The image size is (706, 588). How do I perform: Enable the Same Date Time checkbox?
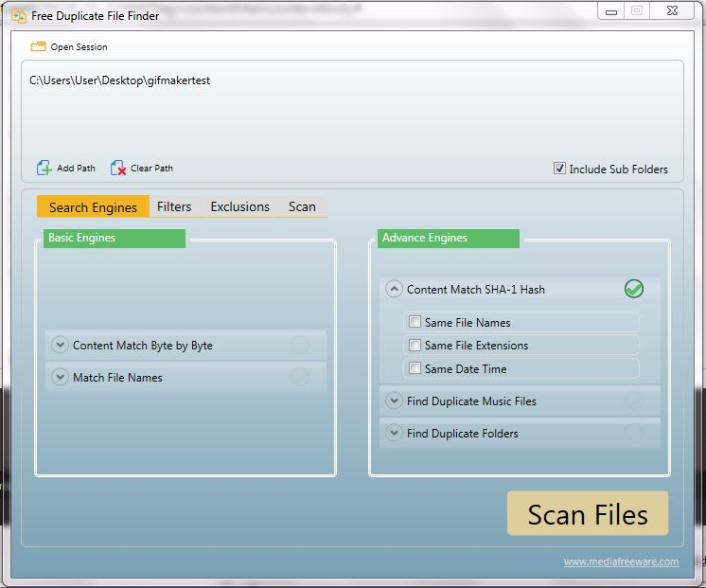(415, 369)
